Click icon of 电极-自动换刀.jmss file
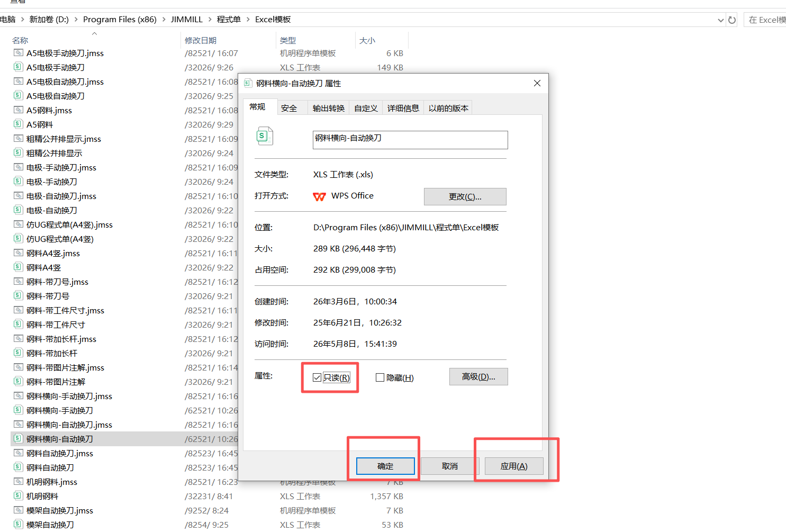 point(19,196)
